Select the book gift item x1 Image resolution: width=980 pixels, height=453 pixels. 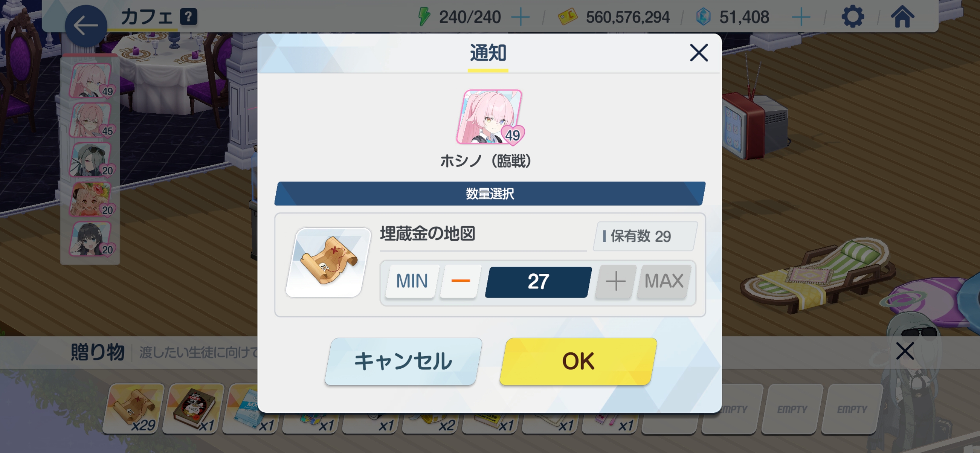(193, 409)
